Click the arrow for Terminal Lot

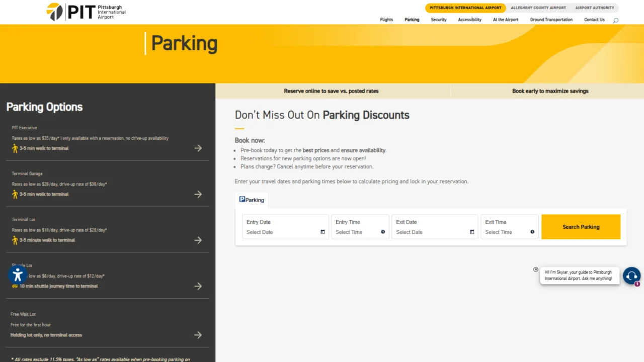pyautogui.click(x=198, y=240)
